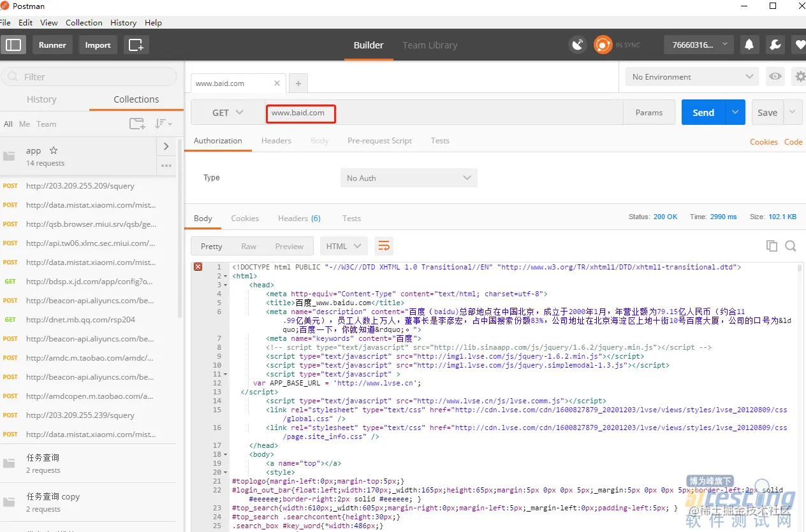Open app collection three-dot menu
This screenshot has width=806, height=532.
[166, 166]
